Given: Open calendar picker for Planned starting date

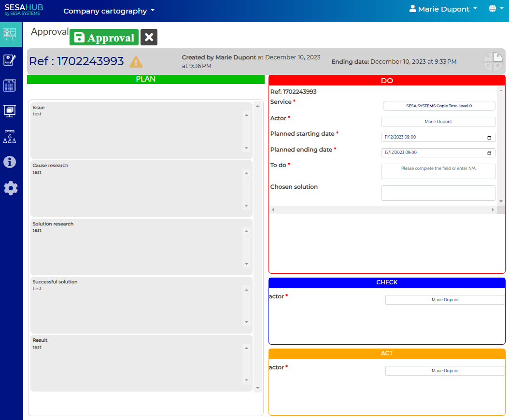Looking at the screenshot, I should (489, 137).
